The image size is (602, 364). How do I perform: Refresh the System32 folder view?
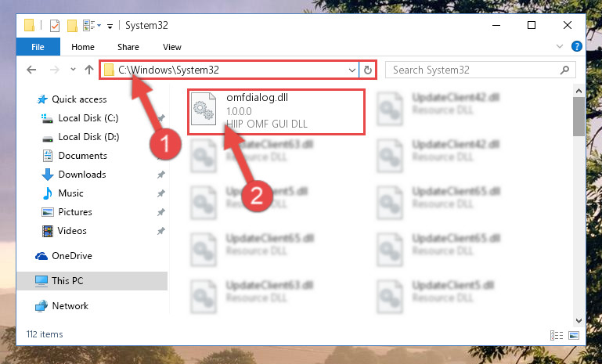point(367,70)
